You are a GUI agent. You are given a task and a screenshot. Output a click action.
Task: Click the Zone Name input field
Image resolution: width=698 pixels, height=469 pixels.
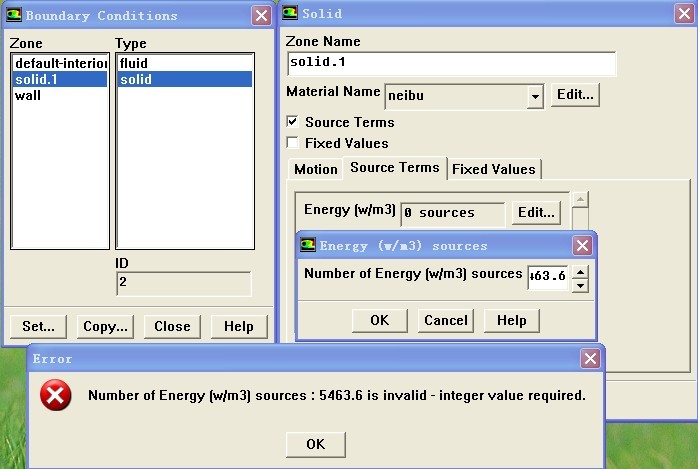[x=450, y=63]
